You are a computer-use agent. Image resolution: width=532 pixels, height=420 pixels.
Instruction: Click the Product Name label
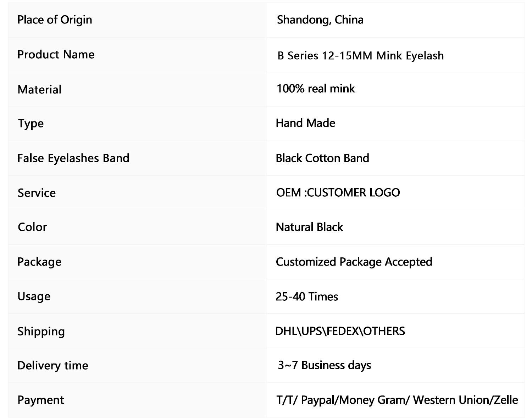(56, 54)
